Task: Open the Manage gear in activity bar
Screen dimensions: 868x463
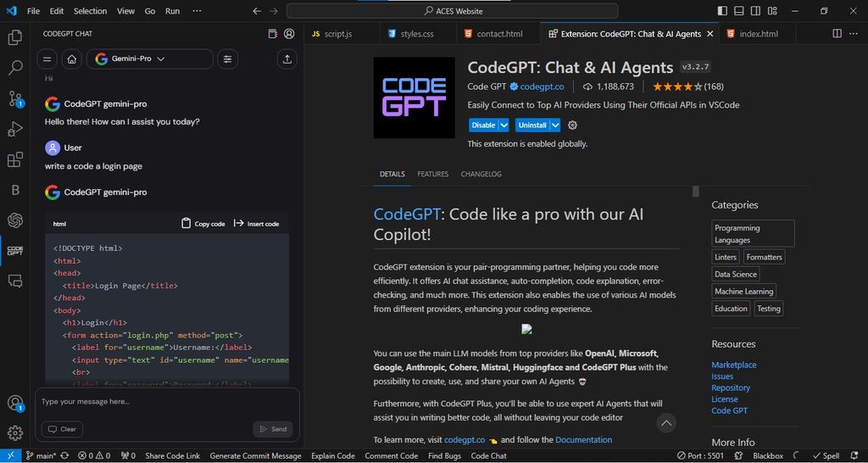Action: click(x=15, y=433)
